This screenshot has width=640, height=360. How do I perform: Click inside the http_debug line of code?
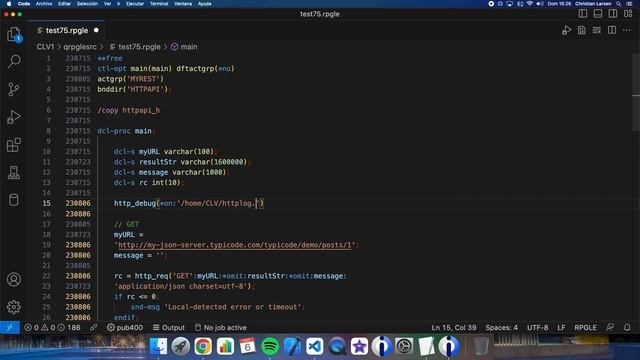(x=189, y=203)
